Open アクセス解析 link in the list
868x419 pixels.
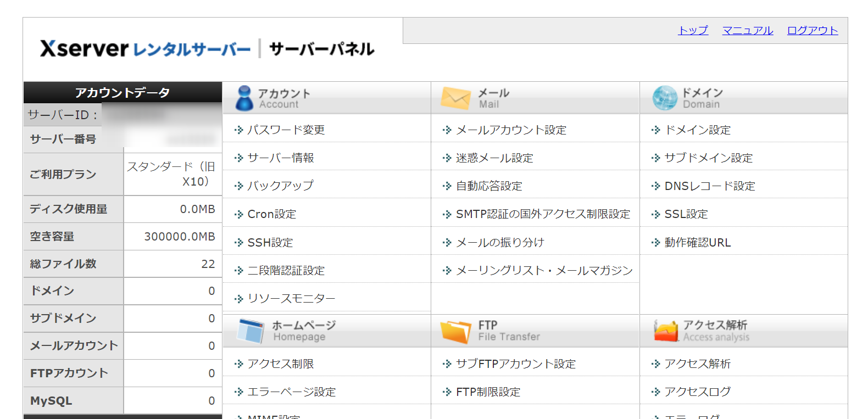point(698,364)
